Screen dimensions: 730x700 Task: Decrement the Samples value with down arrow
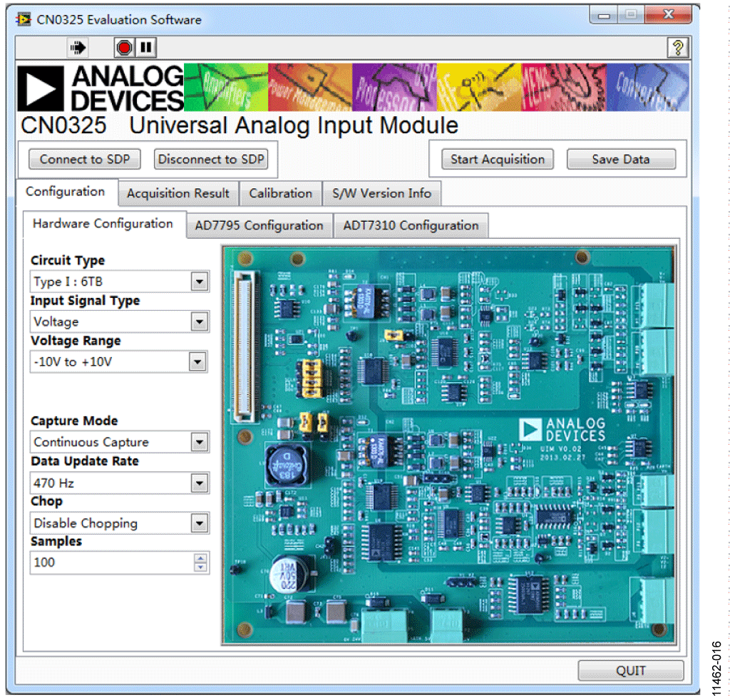point(200,567)
